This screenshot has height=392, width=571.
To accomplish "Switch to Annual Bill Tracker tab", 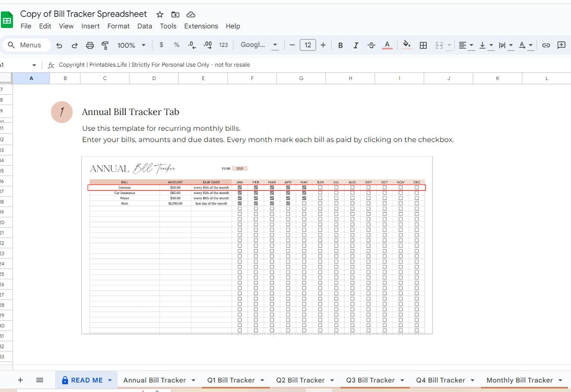I will point(155,380).
